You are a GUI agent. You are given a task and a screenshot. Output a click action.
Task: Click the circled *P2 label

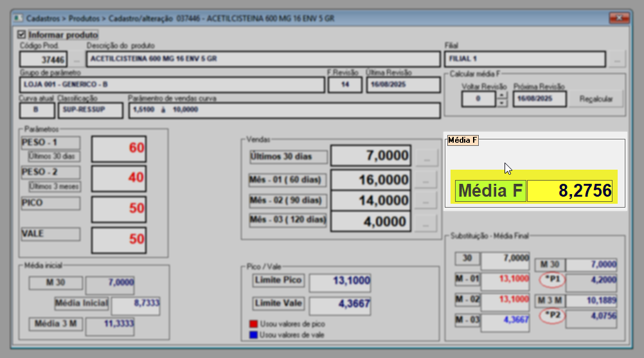coord(552,316)
